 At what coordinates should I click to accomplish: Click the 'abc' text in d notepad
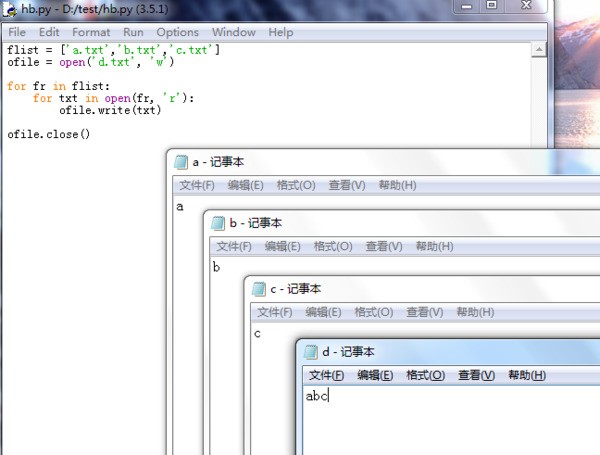coord(317,396)
